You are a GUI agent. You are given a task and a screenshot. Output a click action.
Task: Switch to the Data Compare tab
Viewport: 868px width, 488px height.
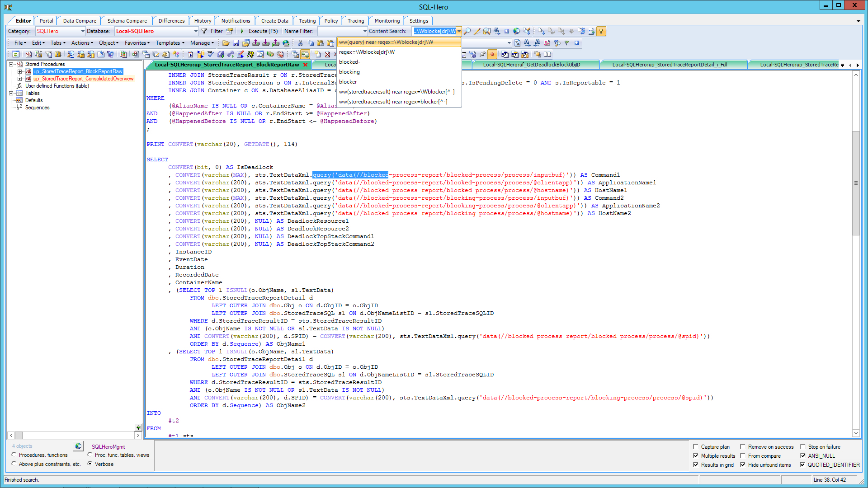tap(80, 21)
